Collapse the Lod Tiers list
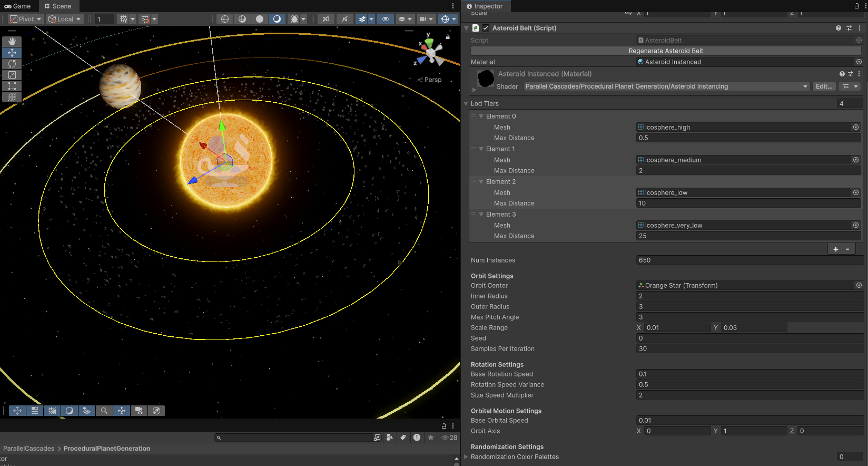 [x=466, y=104]
